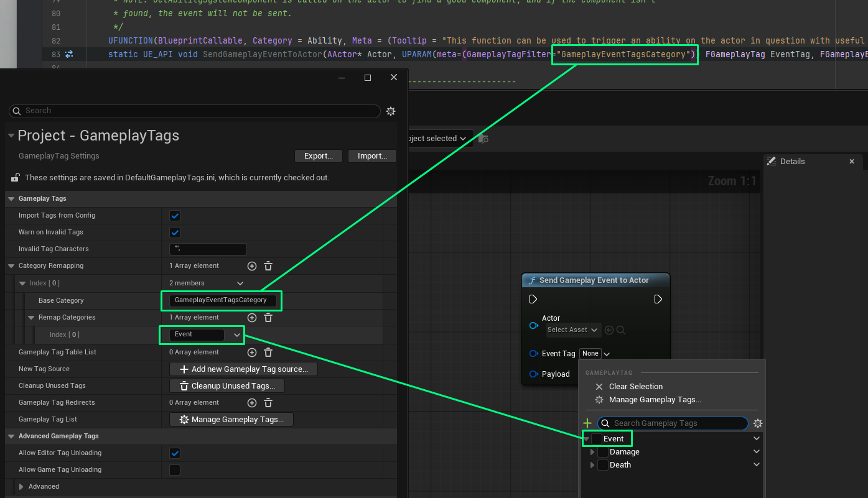This screenshot has height=498, width=868.
Task: Open gear options next to Search Gameplay Tags
Action: [x=757, y=423]
